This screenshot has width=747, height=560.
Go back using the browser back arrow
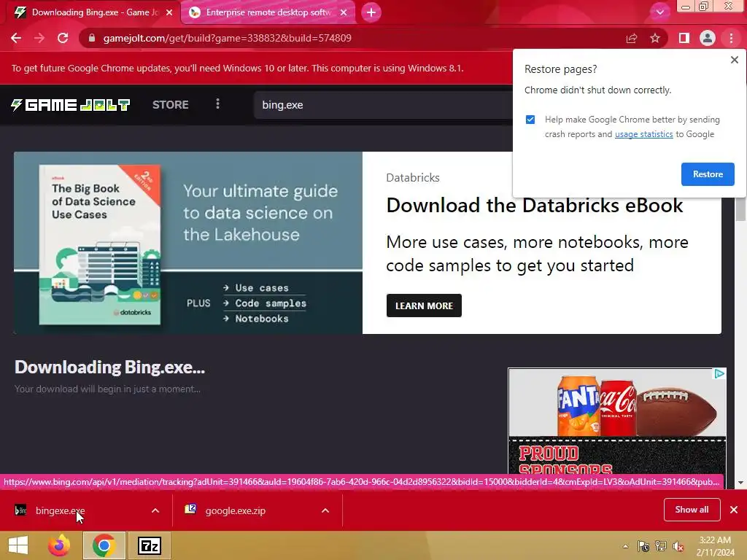pyautogui.click(x=16, y=38)
